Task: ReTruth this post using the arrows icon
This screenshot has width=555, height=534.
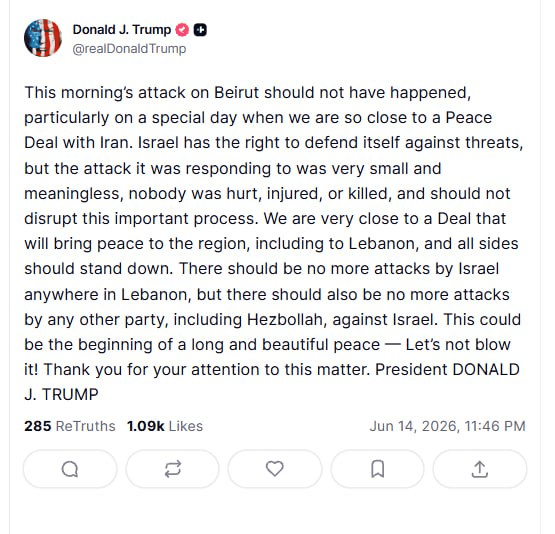Action: (172, 469)
